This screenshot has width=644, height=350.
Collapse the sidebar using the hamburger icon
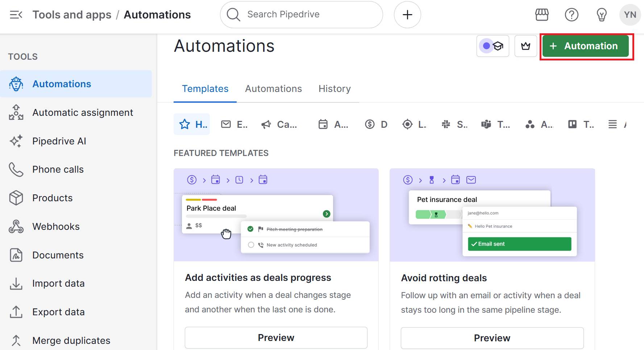(x=15, y=14)
